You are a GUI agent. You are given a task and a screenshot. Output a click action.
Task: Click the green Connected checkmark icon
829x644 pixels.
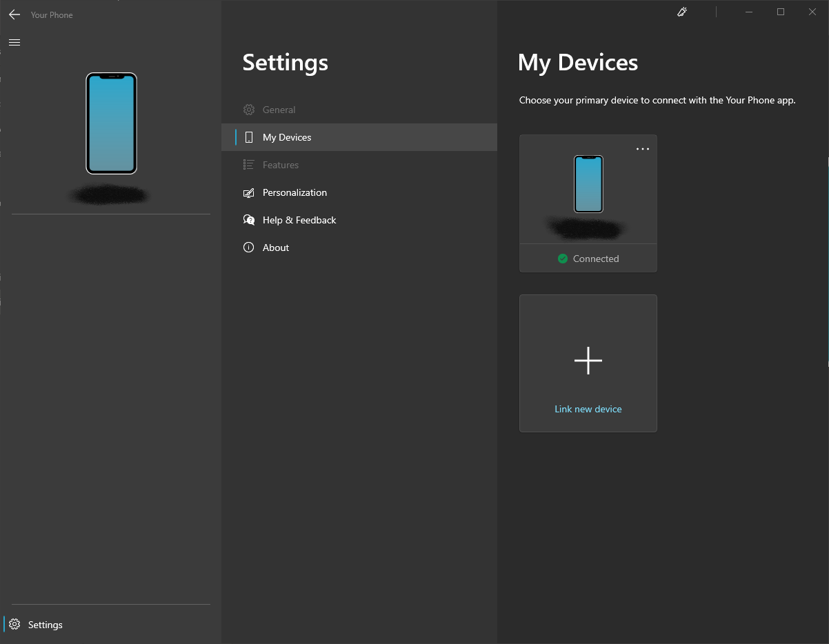563,259
